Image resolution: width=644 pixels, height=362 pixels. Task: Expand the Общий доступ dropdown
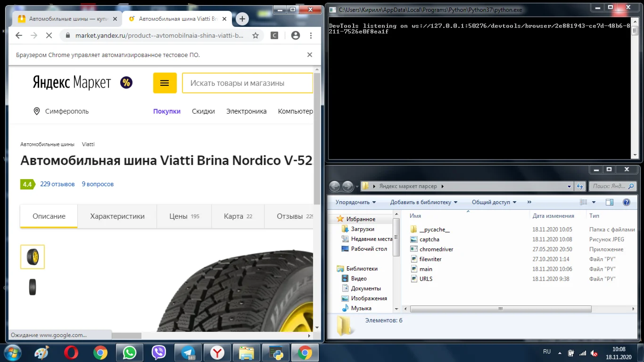[x=494, y=202]
